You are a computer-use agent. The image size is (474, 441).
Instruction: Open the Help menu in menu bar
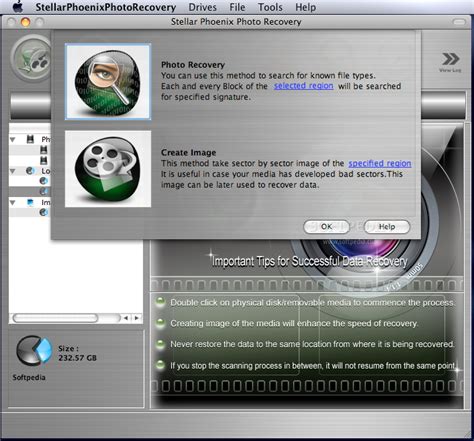[305, 7]
